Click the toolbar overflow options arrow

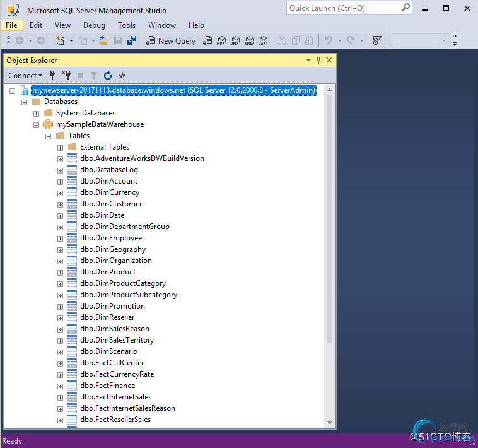[455, 40]
